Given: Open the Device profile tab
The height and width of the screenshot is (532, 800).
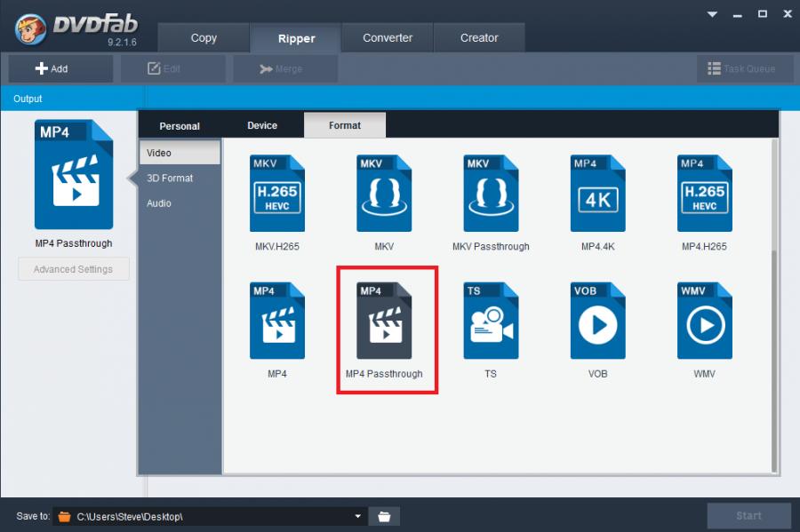Looking at the screenshot, I should tap(262, 125).
